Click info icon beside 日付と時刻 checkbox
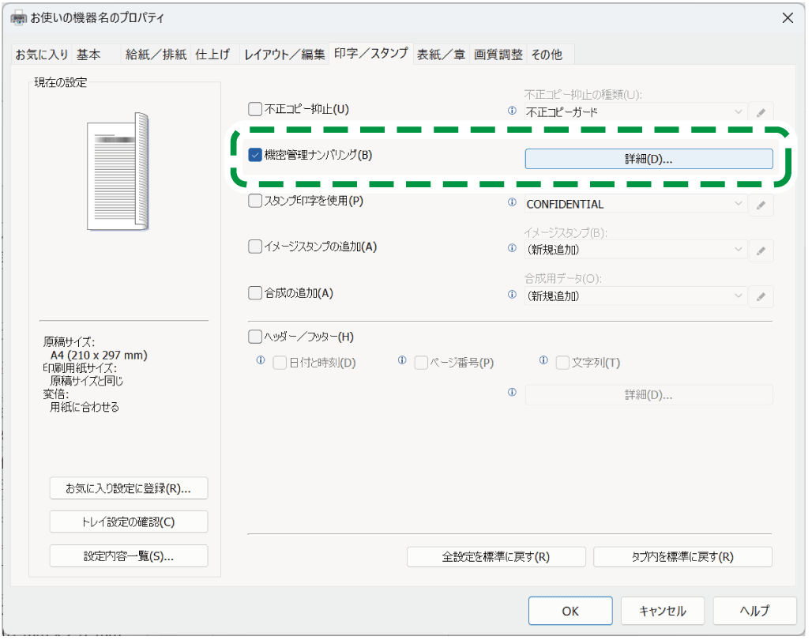Screen dimensions: 812x644 coord(261,361)
